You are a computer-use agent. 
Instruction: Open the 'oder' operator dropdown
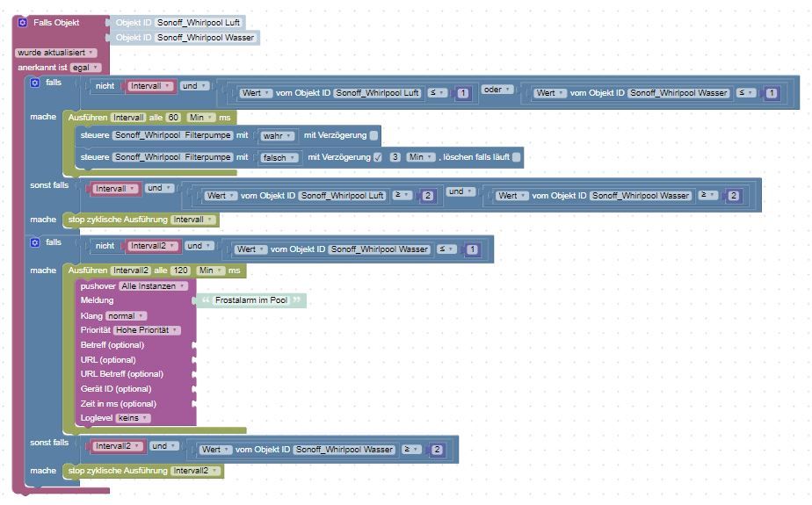[x=497, y=90]
